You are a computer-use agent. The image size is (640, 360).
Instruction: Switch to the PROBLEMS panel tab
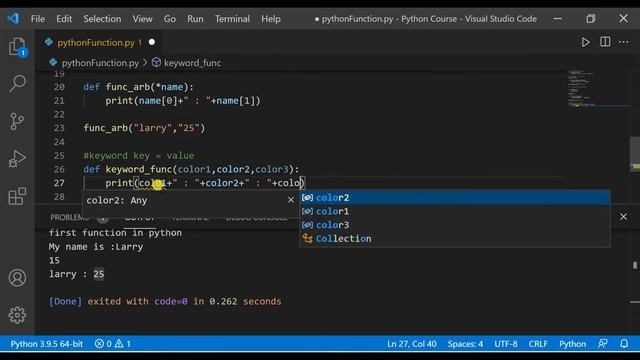coord(69,217)
